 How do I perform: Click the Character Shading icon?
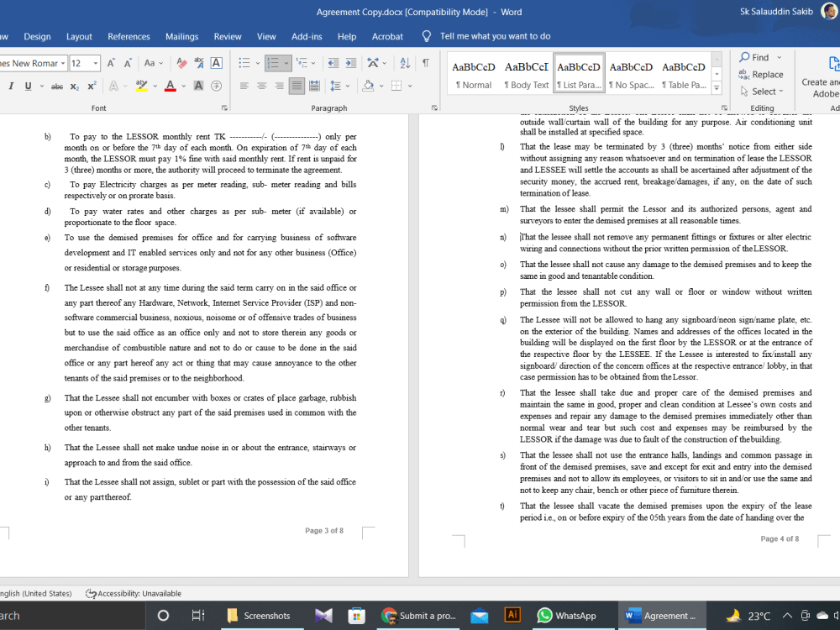pyautogui.click(x=198, y=86)
